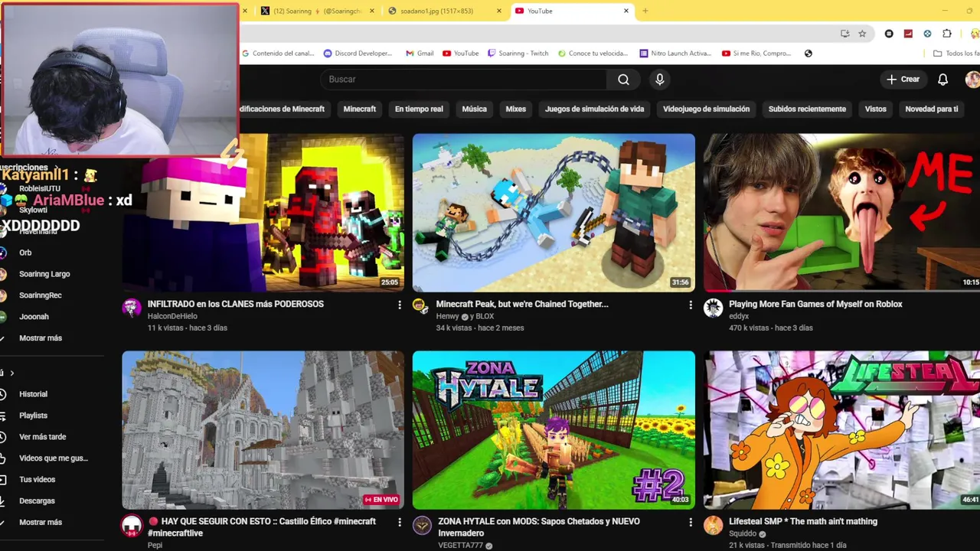Image resolution: width=980 pixels, height=551 pixels.
Task: Click the YouTube search magnifier button
Action: 623,80
